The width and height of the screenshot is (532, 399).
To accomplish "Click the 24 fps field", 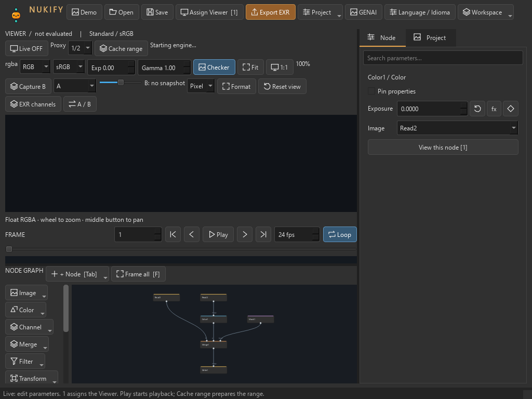I will pos(297,234).
